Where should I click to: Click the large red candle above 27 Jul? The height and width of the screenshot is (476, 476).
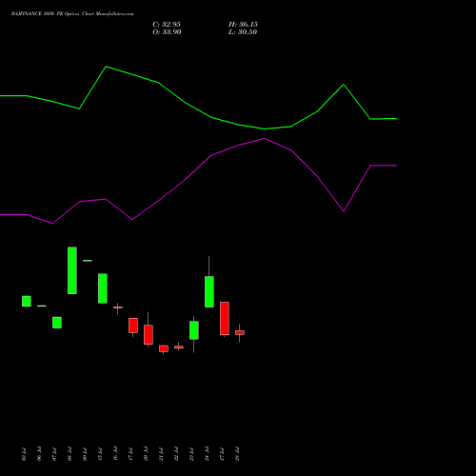(225, 319)
